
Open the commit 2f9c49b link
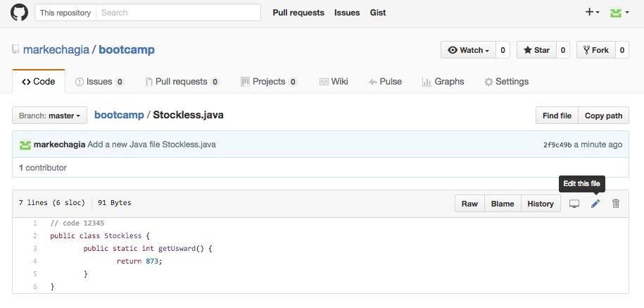point(557,144)
